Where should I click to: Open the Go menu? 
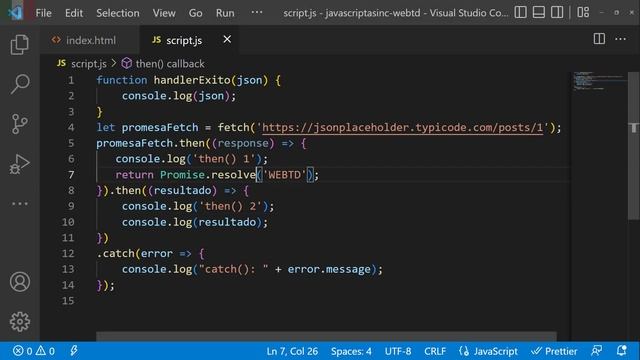click(196, 13)
